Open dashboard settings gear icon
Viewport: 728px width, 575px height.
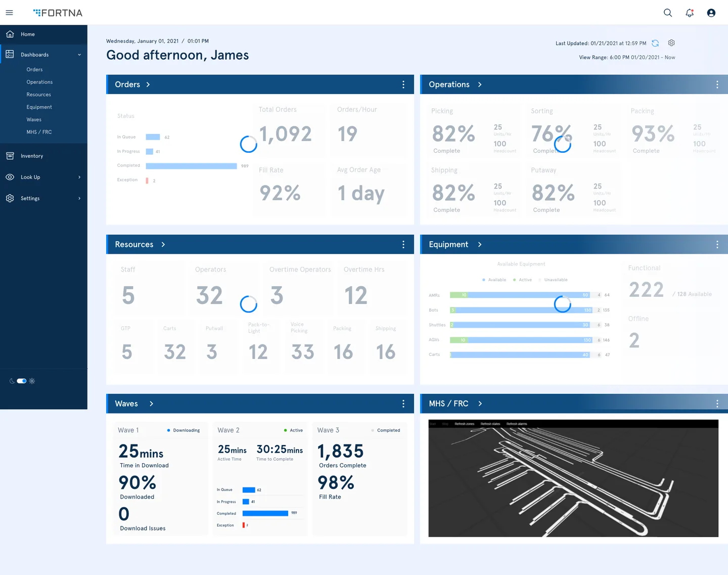coord(671,43)
